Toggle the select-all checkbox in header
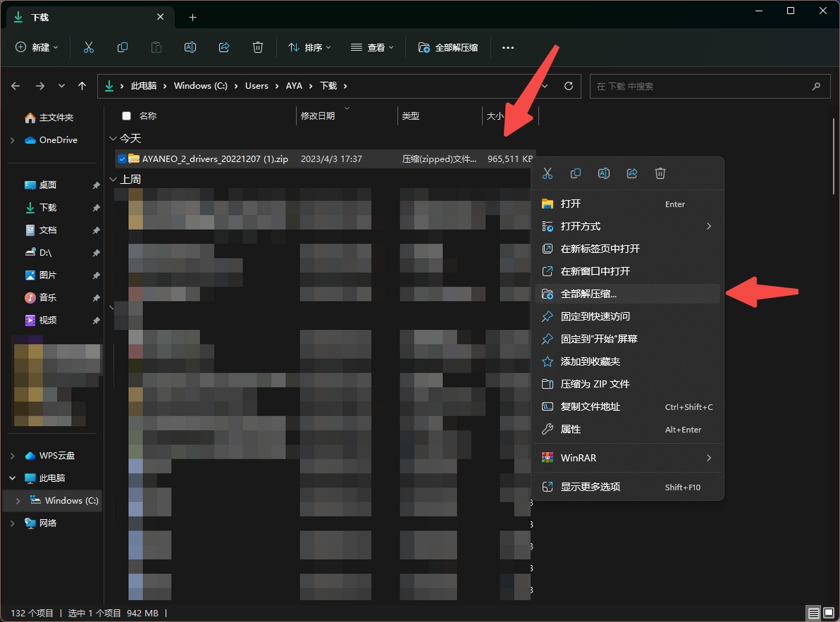840x622 pixels. 127,116
